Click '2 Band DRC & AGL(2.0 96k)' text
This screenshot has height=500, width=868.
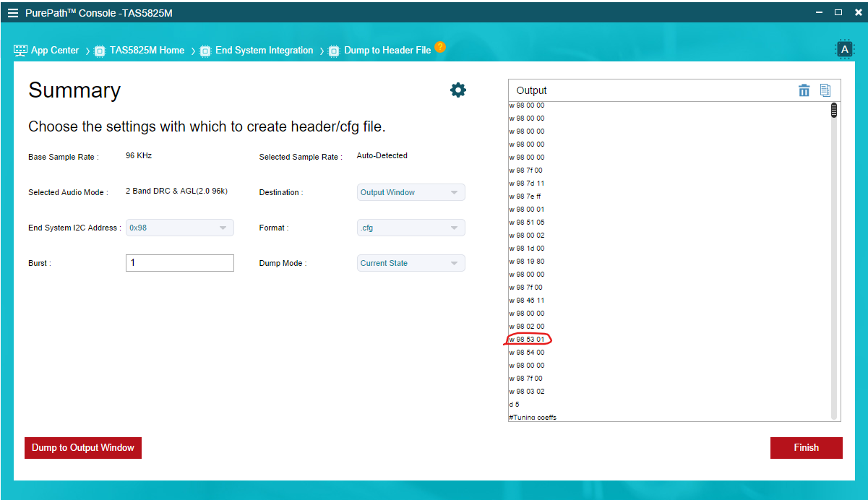coord(177,191)
